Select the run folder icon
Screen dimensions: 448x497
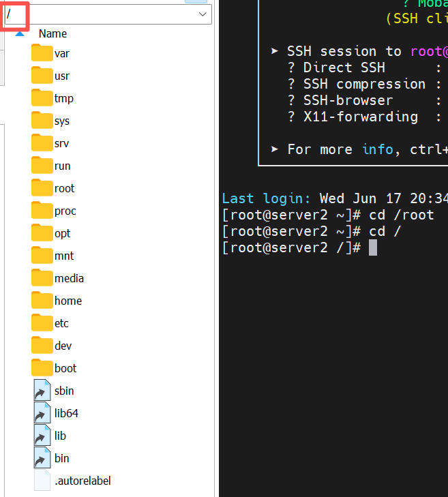coord(42,166)
